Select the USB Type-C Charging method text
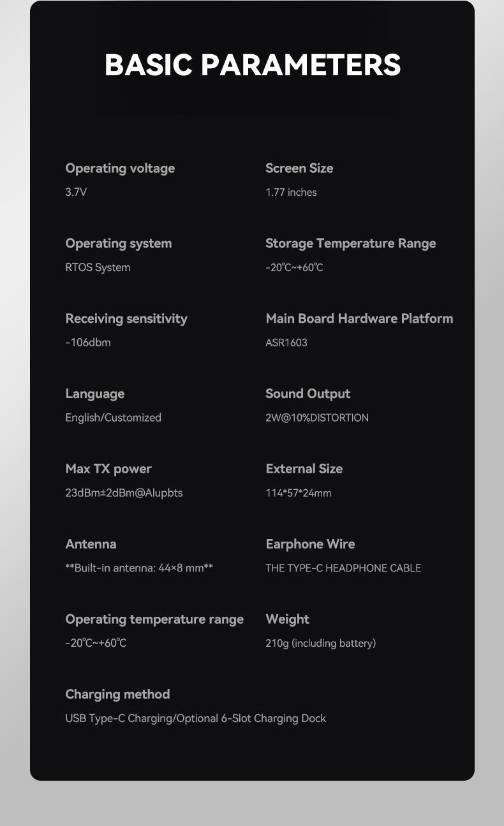The width and height of the screenshot is (504, 826). coord(196,718)
